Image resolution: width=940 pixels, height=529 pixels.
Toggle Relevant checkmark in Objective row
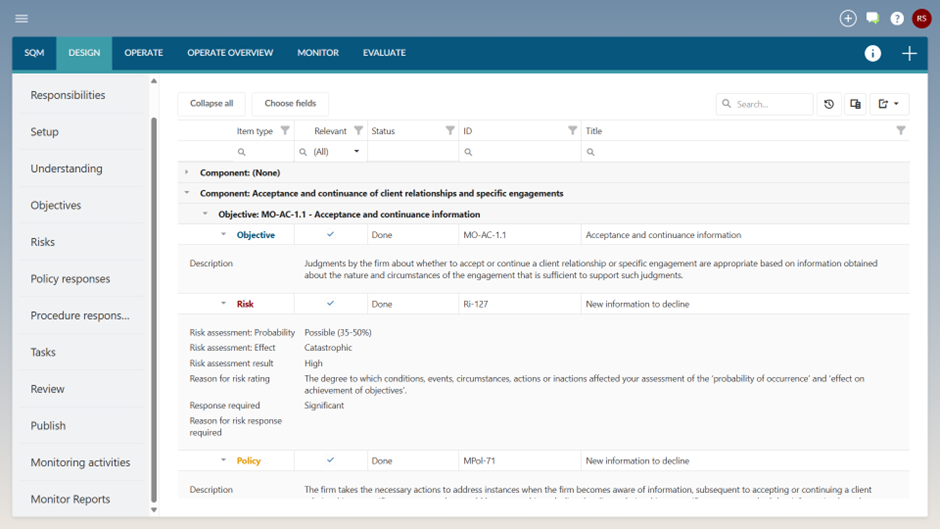330,235
